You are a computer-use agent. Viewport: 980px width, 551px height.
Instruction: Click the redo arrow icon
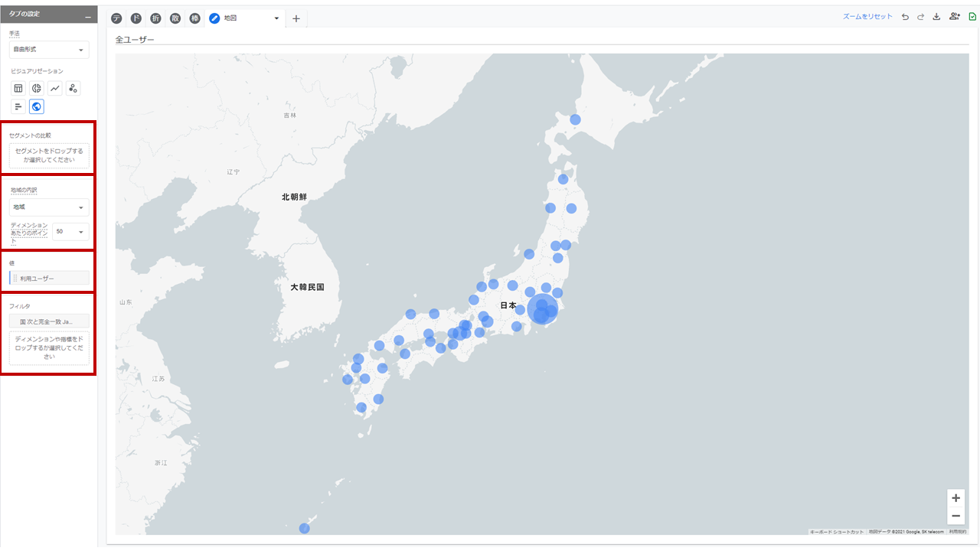click(x=920, y=15)
